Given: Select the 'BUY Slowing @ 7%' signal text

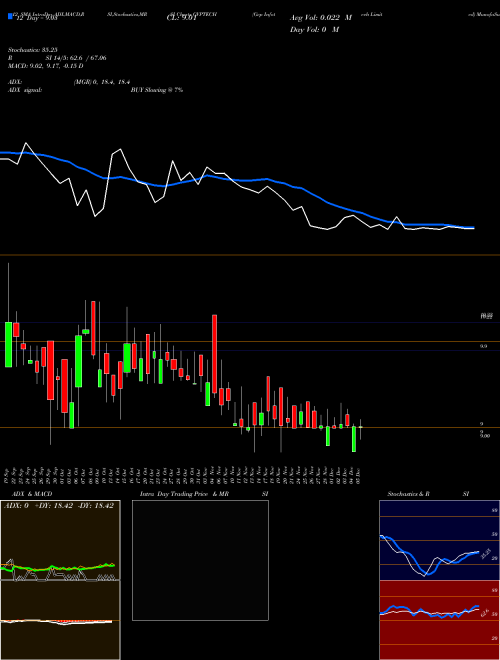Looking at the screenshot, I should pos(157,90).
